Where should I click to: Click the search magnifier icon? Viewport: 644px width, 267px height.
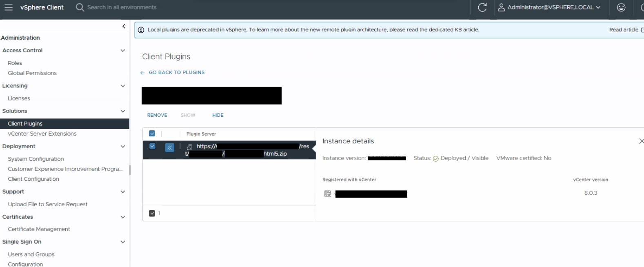point(80,7)
